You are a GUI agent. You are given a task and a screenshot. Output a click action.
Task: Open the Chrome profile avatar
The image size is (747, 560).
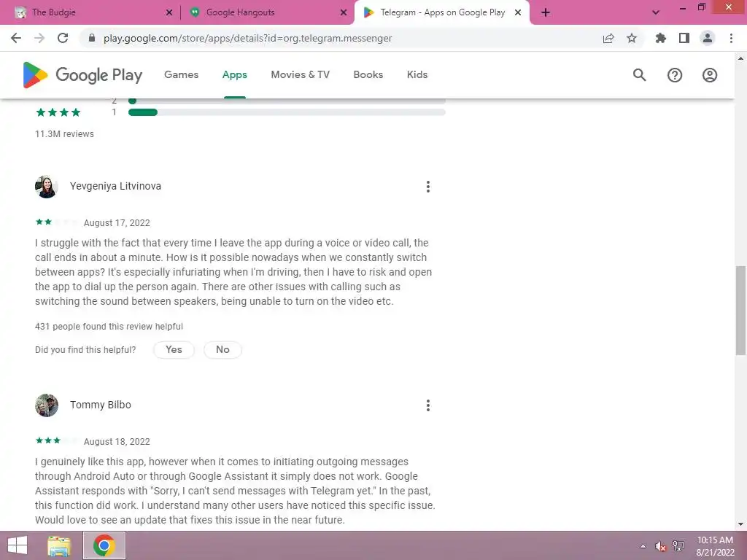(x=708, y=38)
